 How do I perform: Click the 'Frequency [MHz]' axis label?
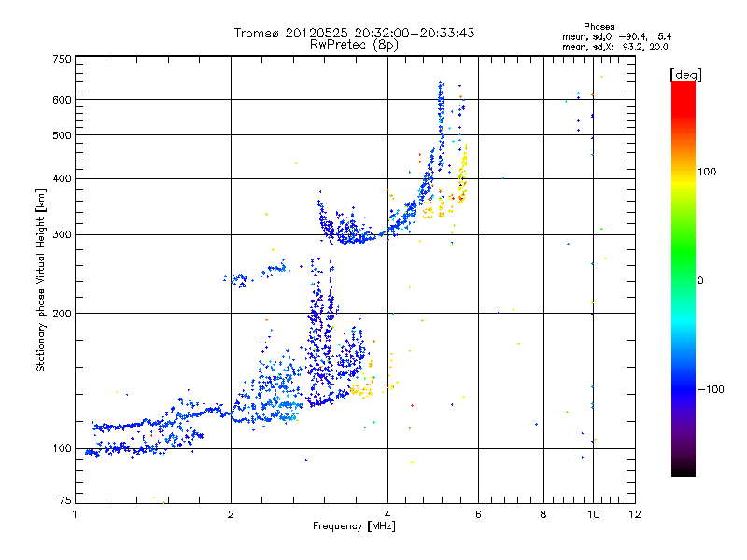click(x=354, y=526)
